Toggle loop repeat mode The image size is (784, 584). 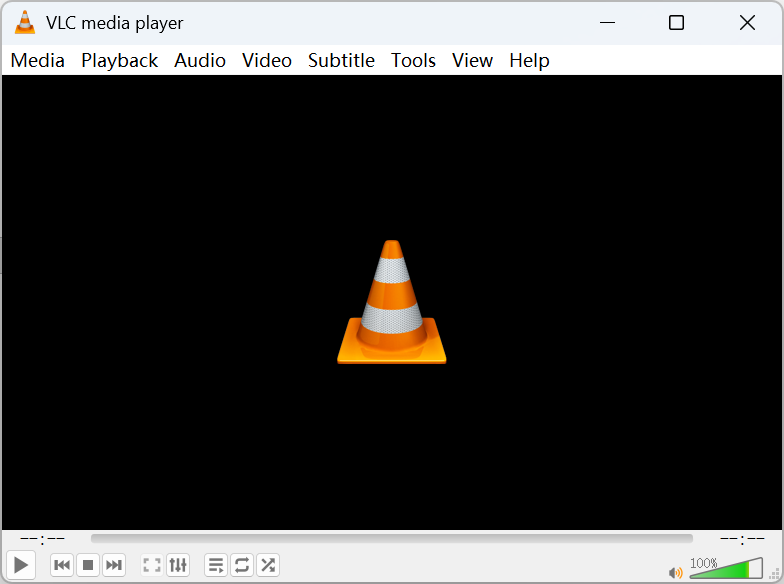point(242,566)
